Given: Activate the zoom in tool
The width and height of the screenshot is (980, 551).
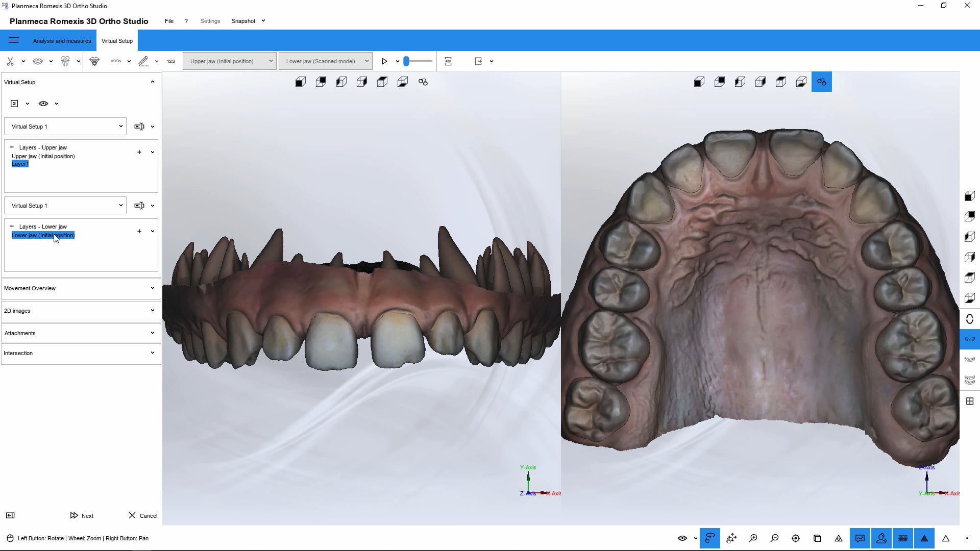Looking at the screenshot, I should (753, 538).
